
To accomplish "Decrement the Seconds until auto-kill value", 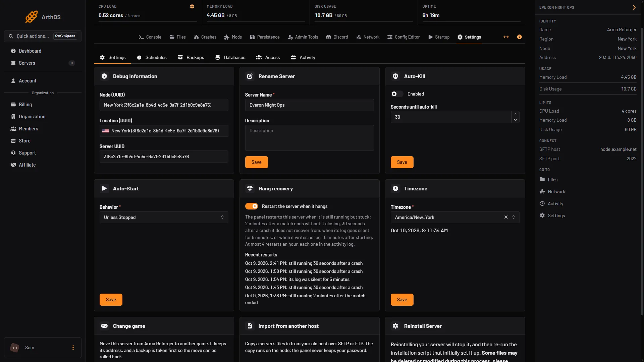I will click(x=516, y=120).
